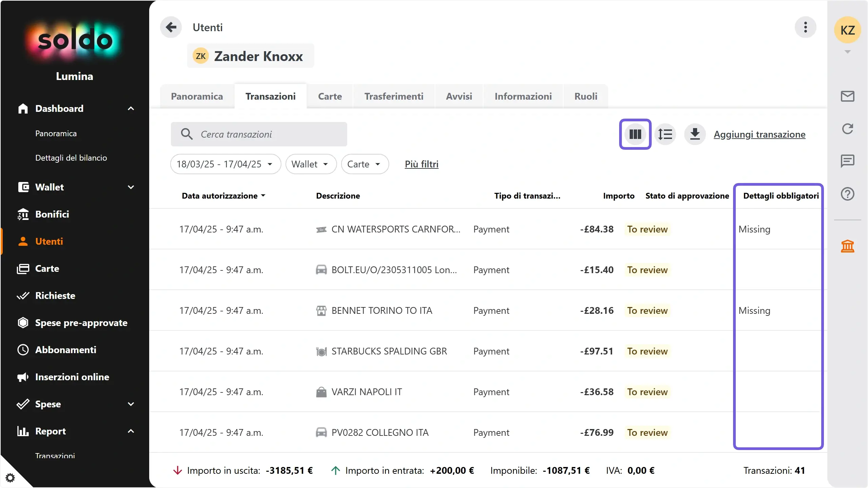Collapse the Report sidebar section
The width and height of the screenshot is (868, 488).
(x=131, y=431)
